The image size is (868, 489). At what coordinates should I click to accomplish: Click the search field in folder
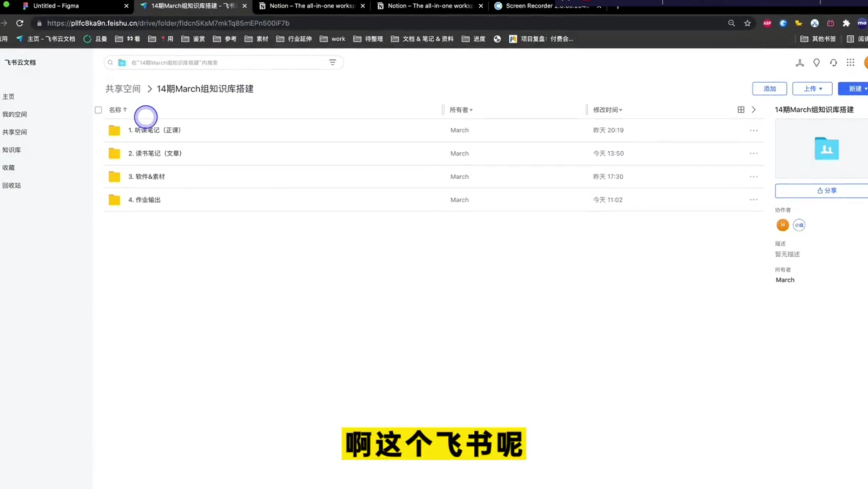223,62
